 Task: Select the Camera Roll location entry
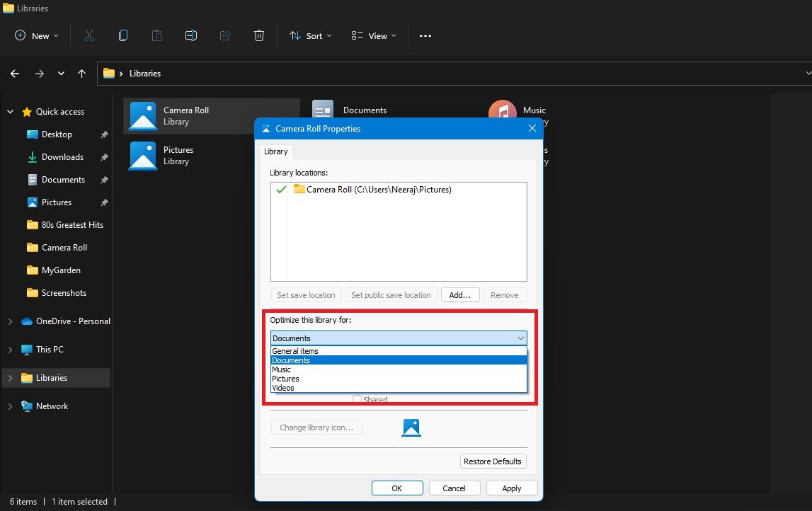[x=378, y=190]
